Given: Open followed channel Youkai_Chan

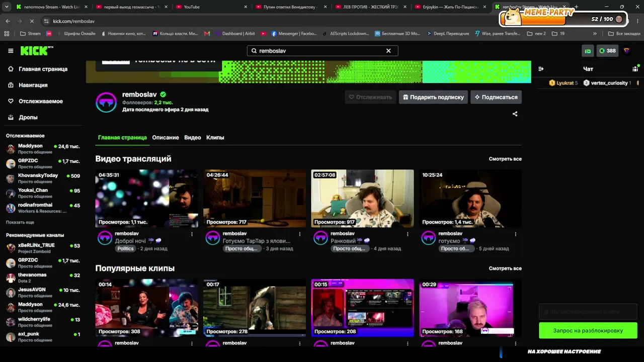Looking at the screenshot, I should (43, 193).
